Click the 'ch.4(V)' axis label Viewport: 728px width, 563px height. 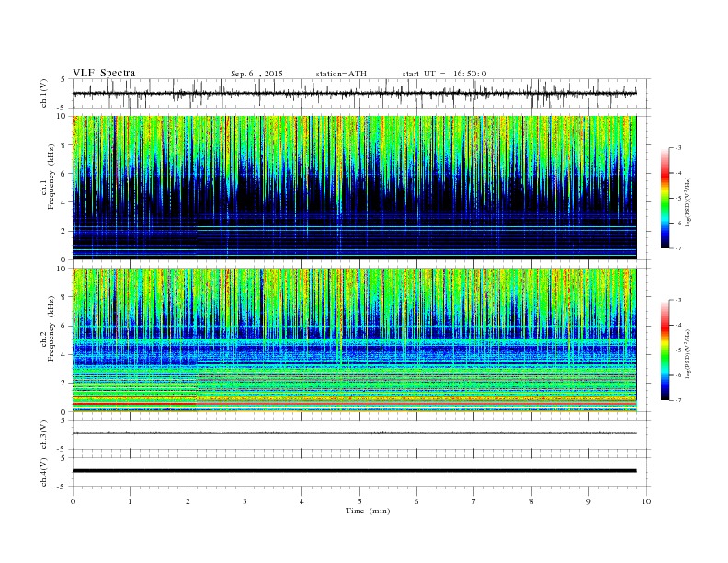[43, 472]
